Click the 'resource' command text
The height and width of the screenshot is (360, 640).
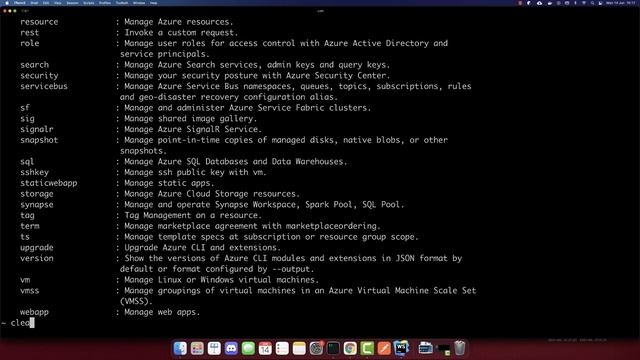39,22
